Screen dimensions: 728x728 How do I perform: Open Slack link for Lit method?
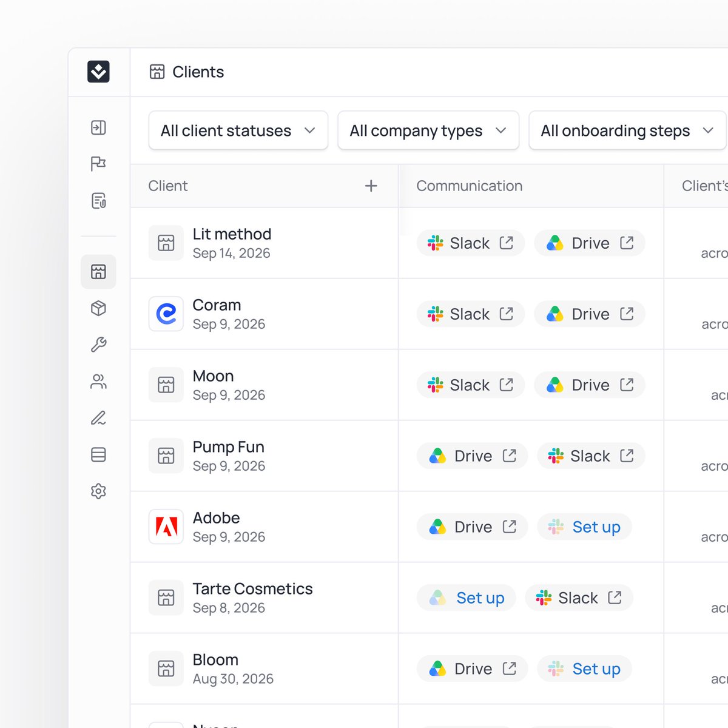coord(471,243)
